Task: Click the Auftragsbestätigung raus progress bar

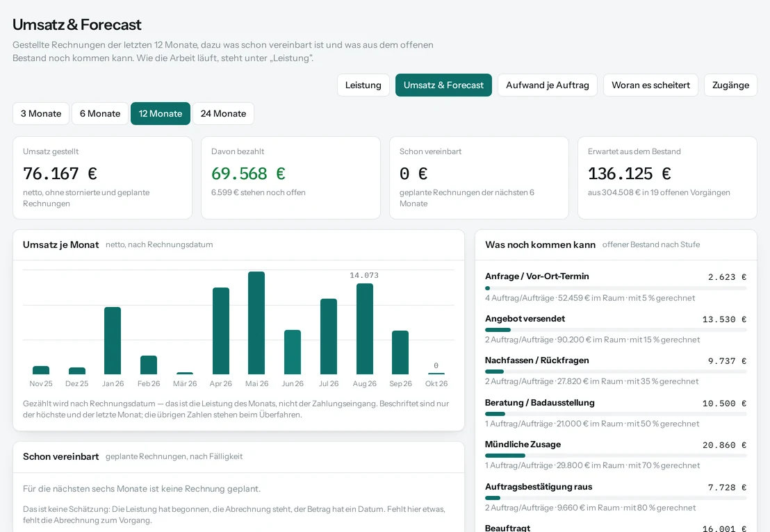Action: (x=616, y=498)
